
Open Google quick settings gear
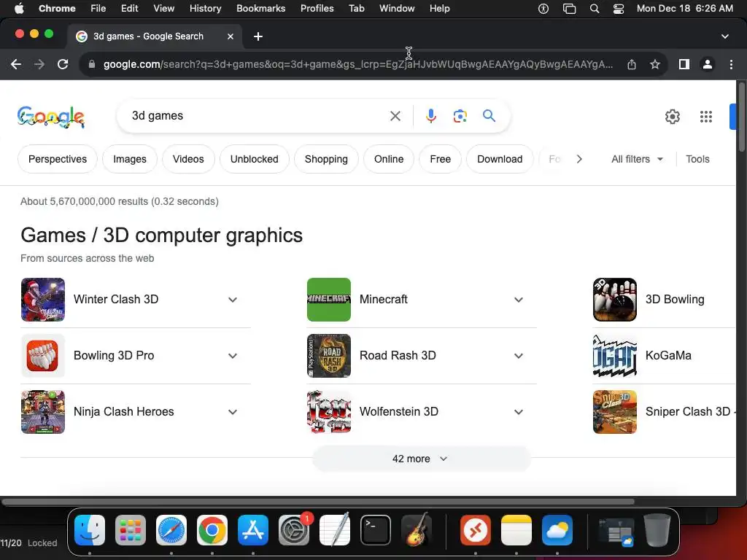click(x=672, y=117)
